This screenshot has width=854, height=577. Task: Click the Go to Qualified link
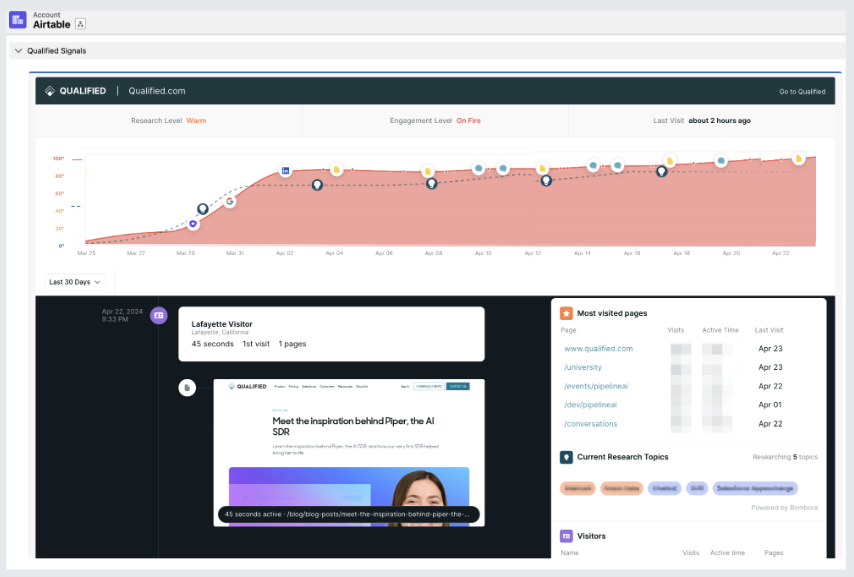(802, 92)
